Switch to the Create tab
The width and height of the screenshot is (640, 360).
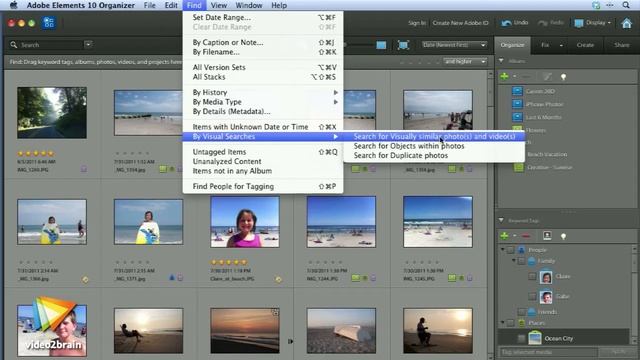pyautogui.click(x=585, y=45)
